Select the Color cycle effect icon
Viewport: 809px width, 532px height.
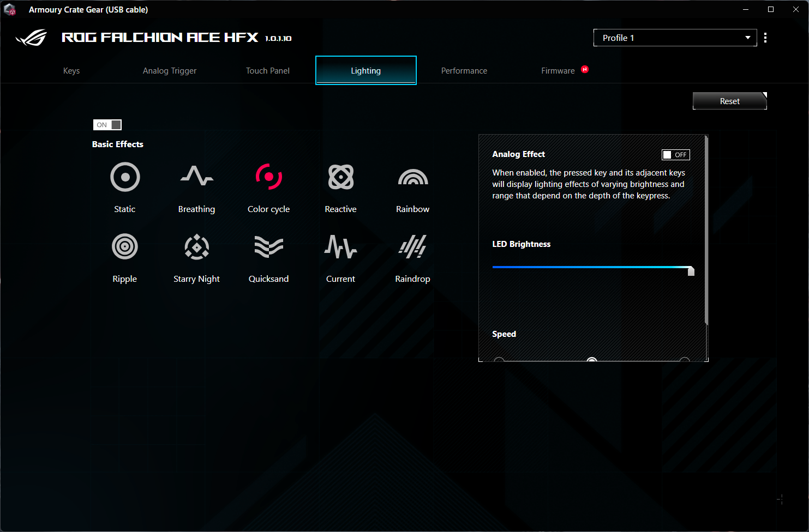pyautogui.click(x=269, y=177)
